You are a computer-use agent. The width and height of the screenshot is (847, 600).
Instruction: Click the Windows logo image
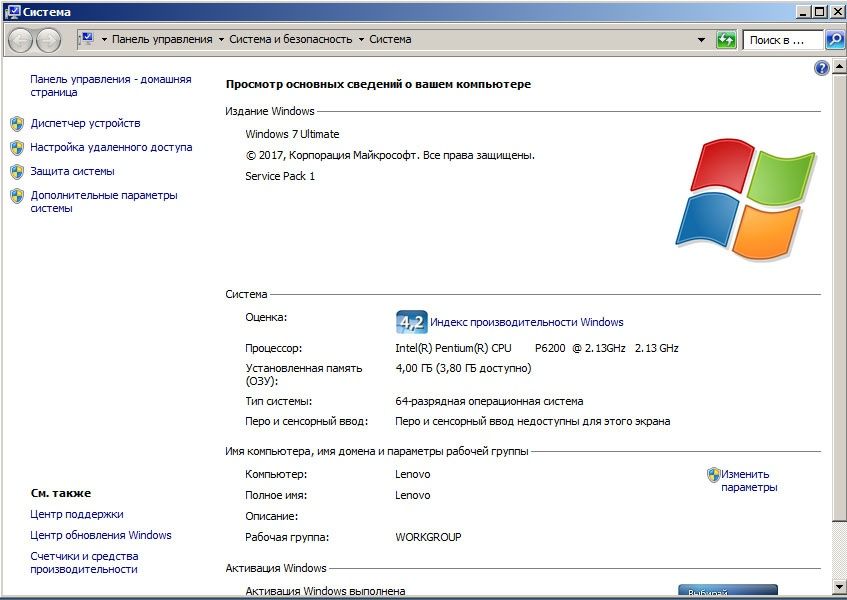pyautogui.click(x=745, y=199)
